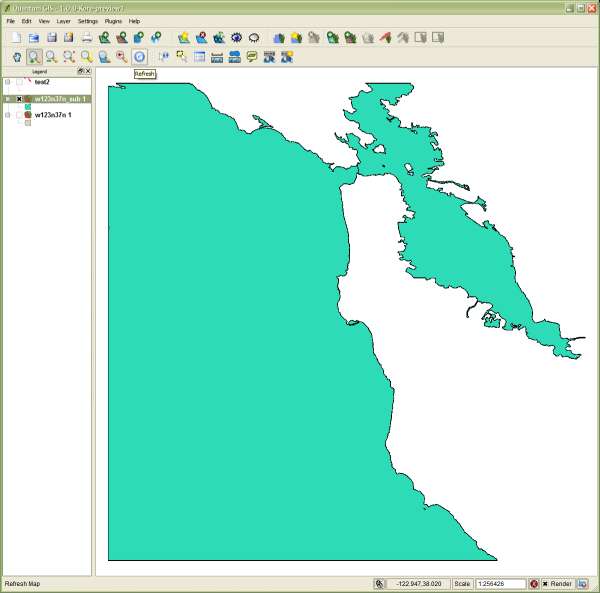Open the File menu
The height and width of the screenshot is (593, 600).
click(11, 21)
